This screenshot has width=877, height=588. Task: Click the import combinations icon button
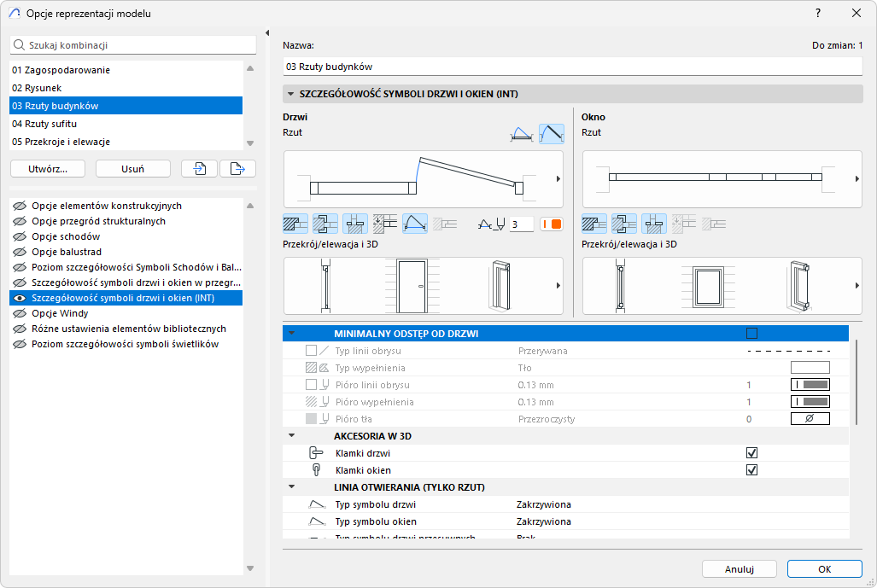(x=199, y=169)
